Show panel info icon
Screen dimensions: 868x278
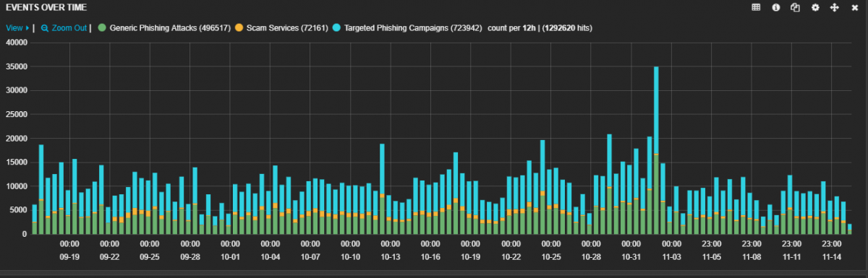point(776,7)
